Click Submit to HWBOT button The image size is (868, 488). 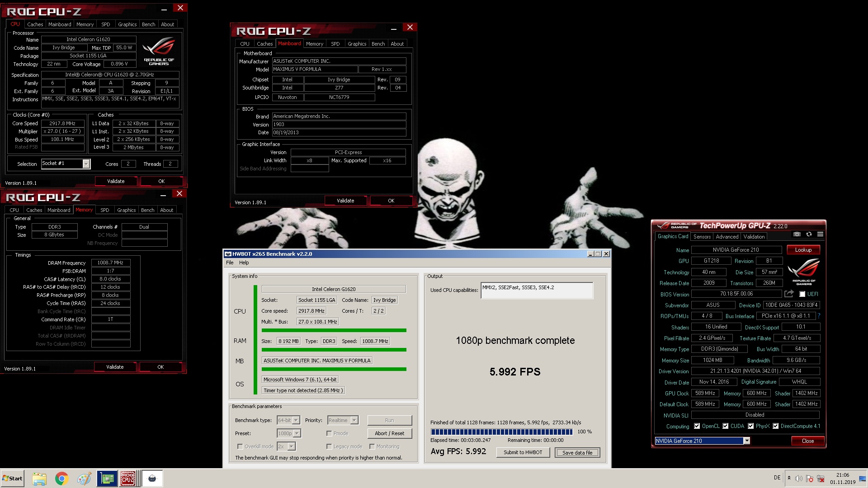[523, 452]
